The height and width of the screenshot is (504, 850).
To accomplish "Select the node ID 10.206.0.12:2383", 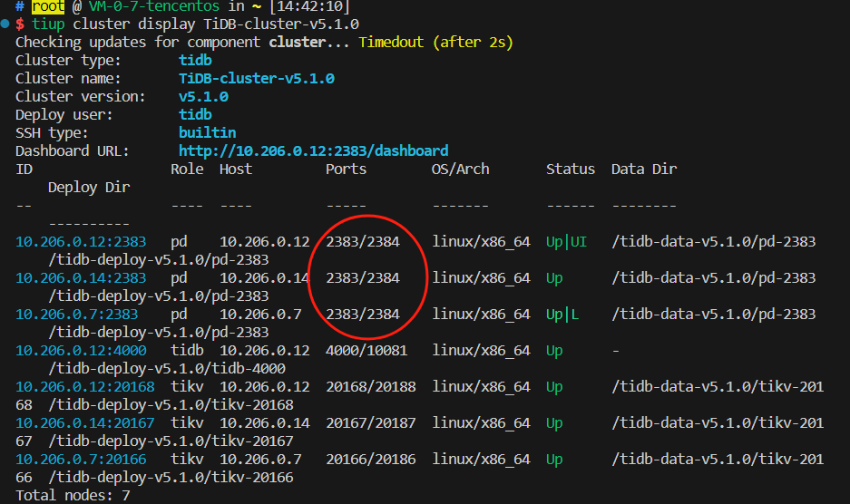I will pos(81,242).
